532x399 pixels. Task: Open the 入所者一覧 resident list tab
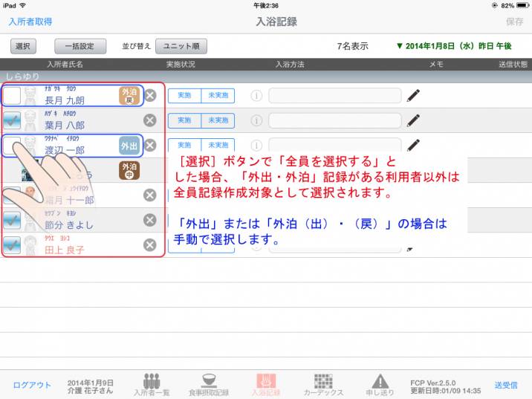(152, 384)
